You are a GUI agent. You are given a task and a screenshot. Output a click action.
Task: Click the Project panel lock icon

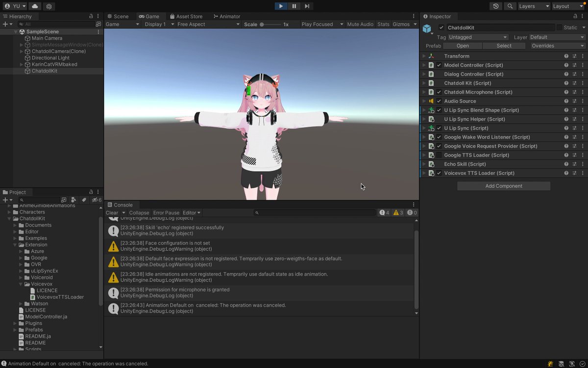91,192
